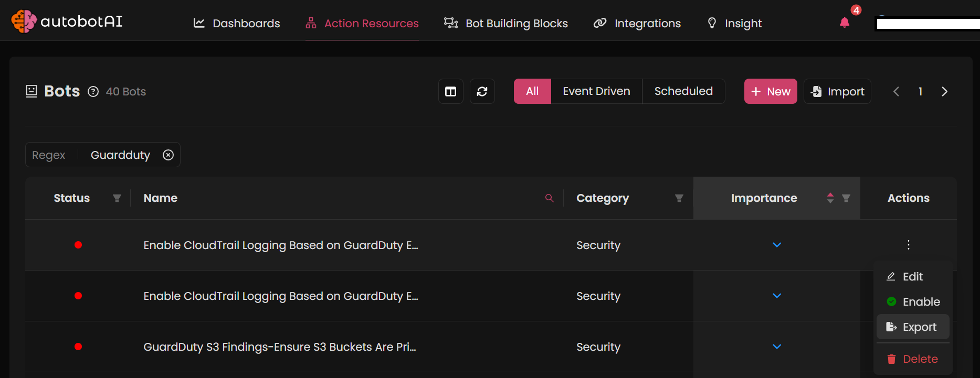
Task: Open Category column filter
Action: (x=679, y=198)
